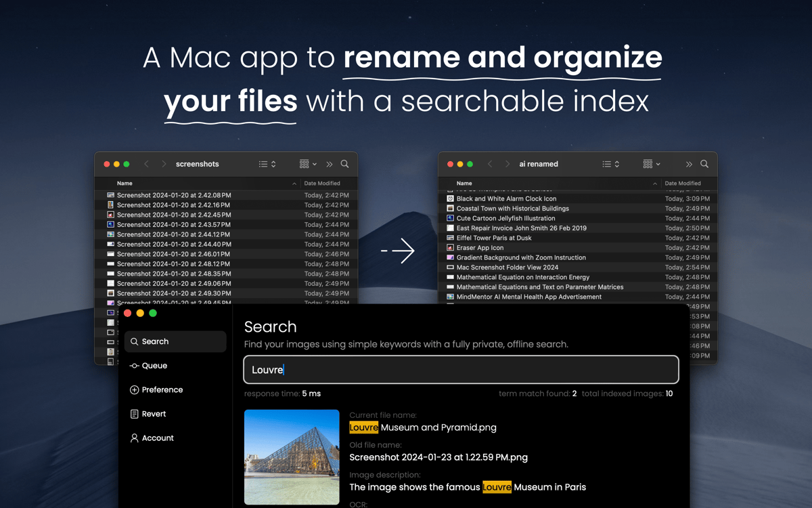Screen dimensions: 812x508
Task: Expand the grouping dropdown in the screenshots window
Action: pos(308,164)
